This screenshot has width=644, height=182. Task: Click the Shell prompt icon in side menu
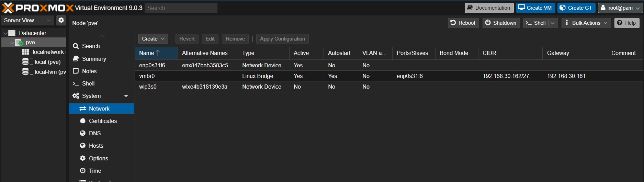76,83
